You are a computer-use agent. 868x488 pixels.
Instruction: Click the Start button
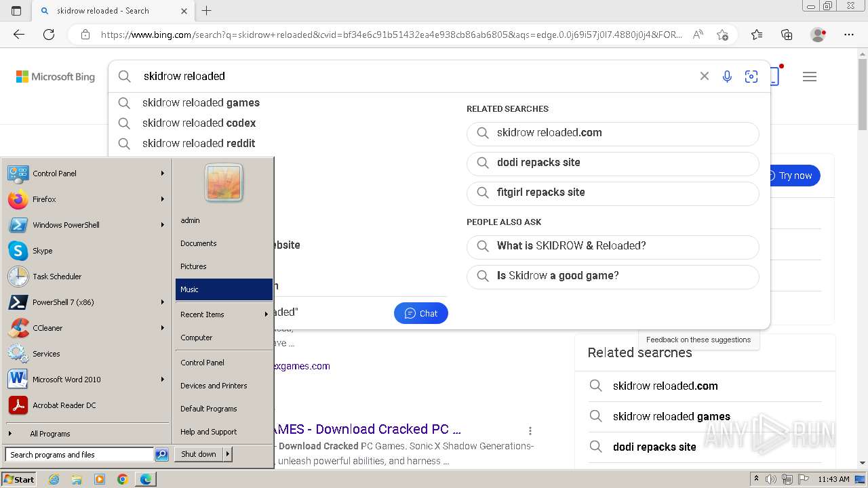tap(18, 479)
